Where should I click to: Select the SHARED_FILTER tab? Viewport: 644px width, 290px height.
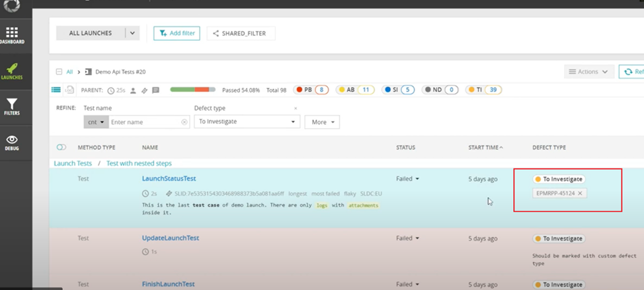coord(241,33)
